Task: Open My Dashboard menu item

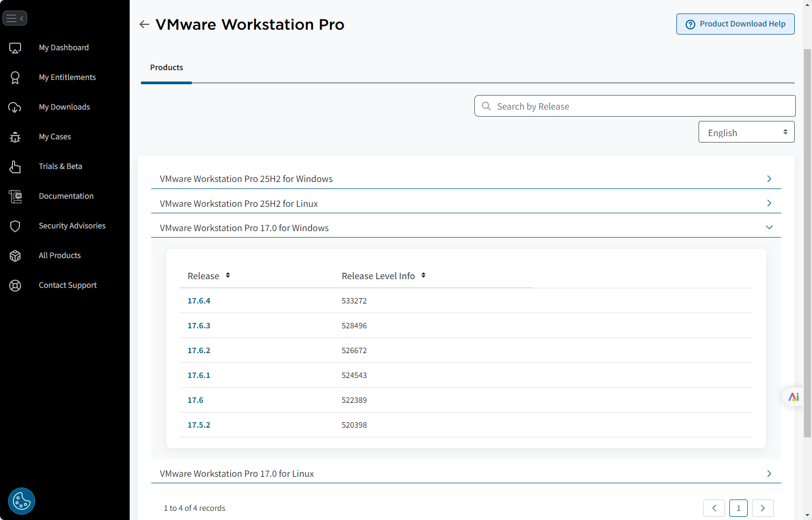Action: point(64,48)
